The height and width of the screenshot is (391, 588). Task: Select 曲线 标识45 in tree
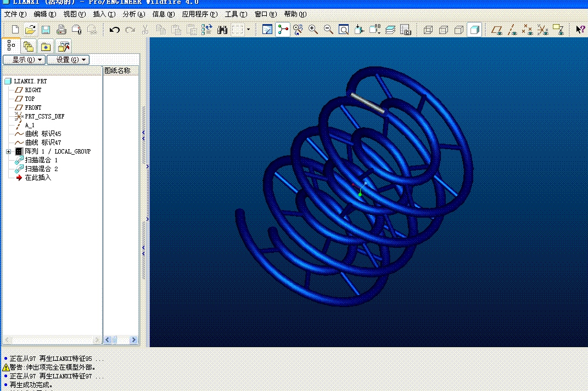(x=38, y=134)
